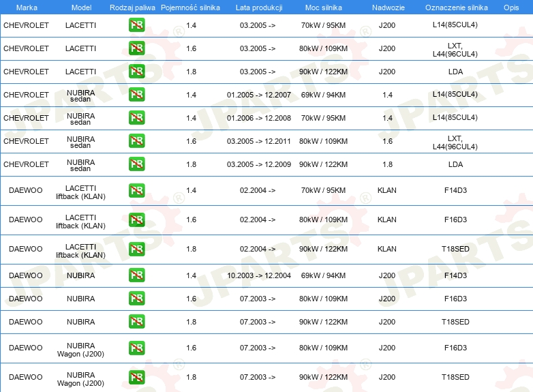Click the Lata produkcji column header
Image resolution: width=533 pixels, height=392 pixels.
[259, 7]
